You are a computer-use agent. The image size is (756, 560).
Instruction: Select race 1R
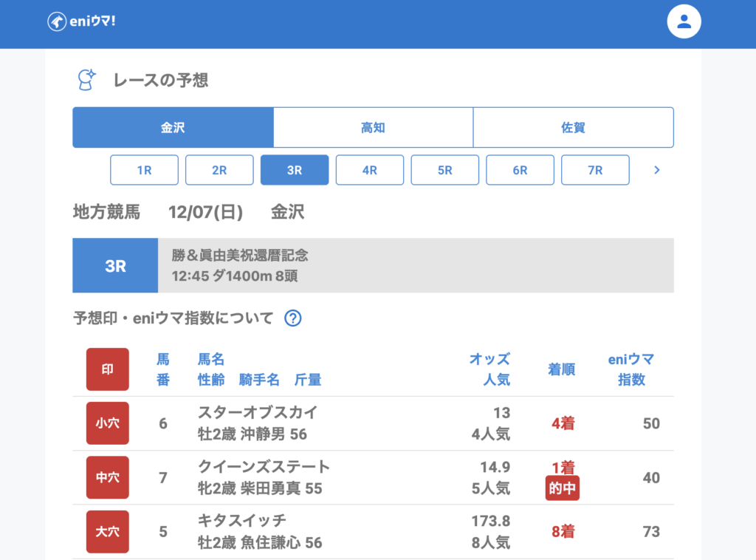pos(144,170)
